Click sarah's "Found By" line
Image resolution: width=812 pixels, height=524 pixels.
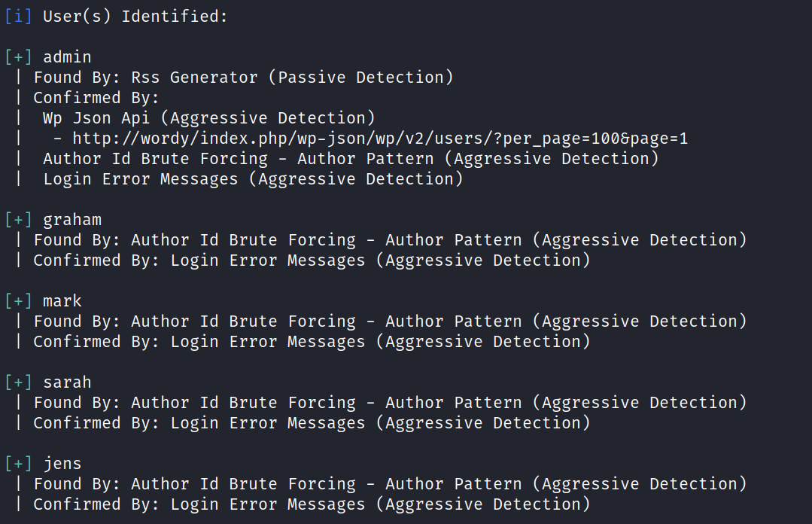tap(390, 402)
